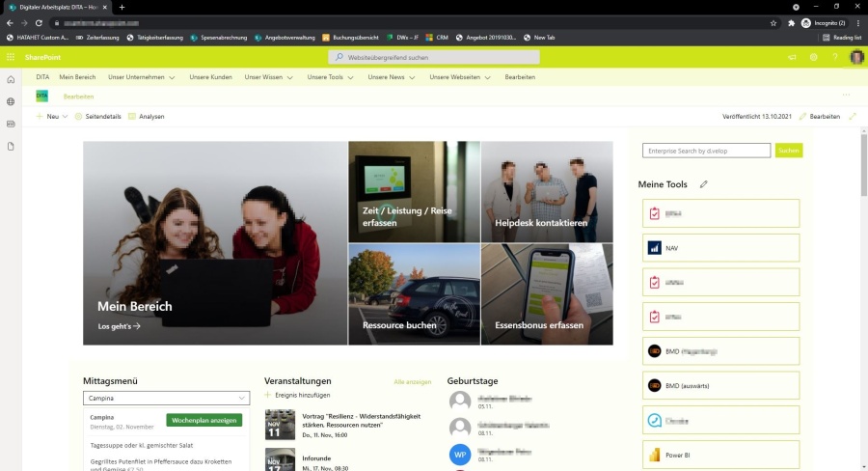Open the megaphone feedback icon in header

[792, 57]
